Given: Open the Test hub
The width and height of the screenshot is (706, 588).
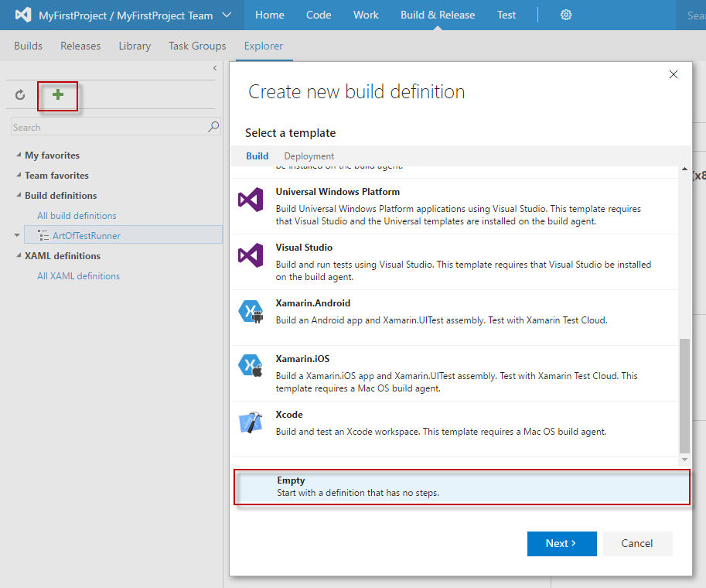Looking at the screenshot, I should [x=506, y=15].
